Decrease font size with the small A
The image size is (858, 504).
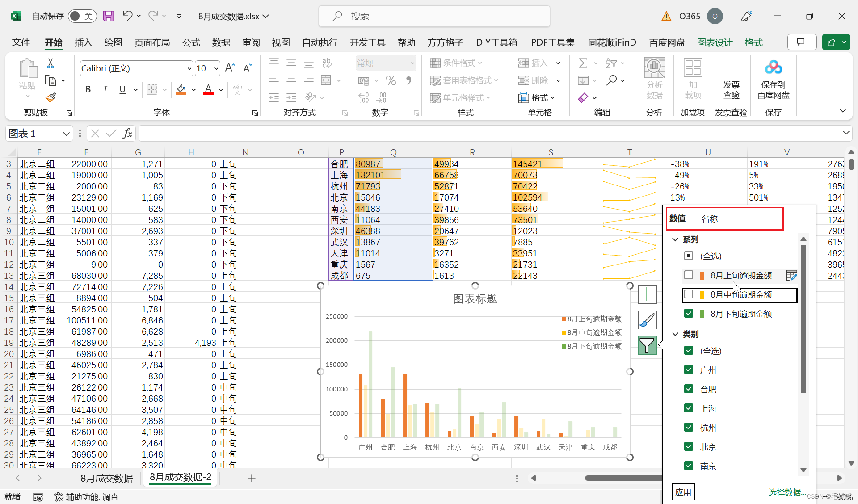[248, 68]
